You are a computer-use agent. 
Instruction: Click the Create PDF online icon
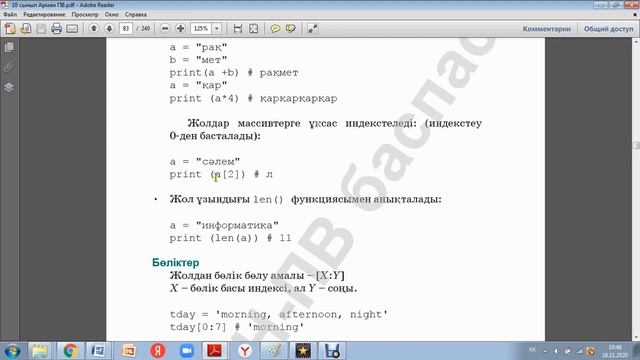10,29
